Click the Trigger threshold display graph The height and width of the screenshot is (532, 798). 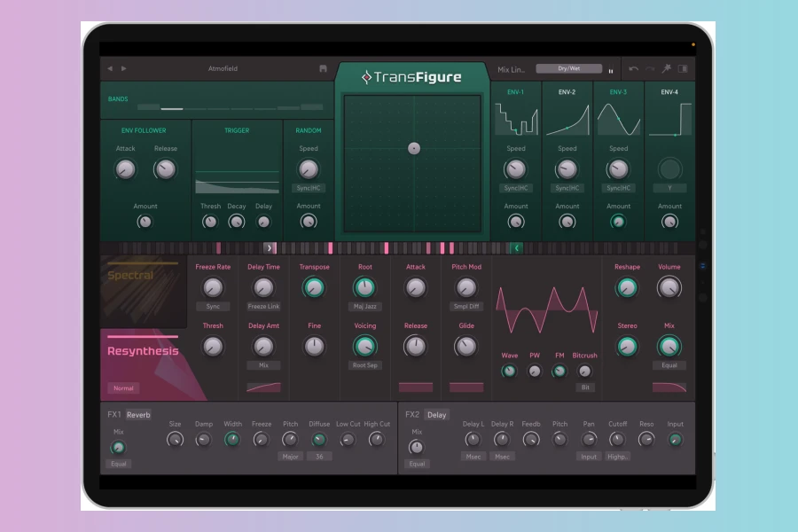pos(237,183)
